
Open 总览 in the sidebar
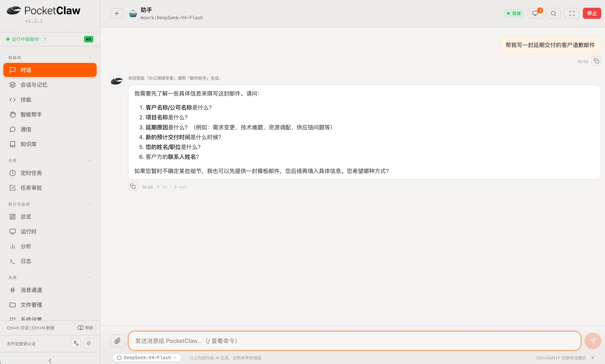pyautogui.click(x=50, y=217)
